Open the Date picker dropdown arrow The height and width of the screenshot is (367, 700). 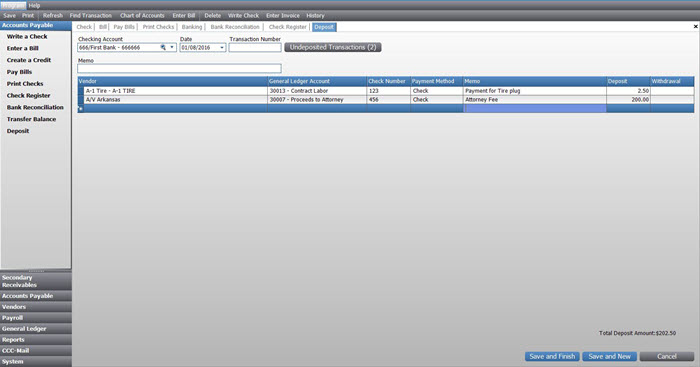pyautogui.click(x=222, y=47)
